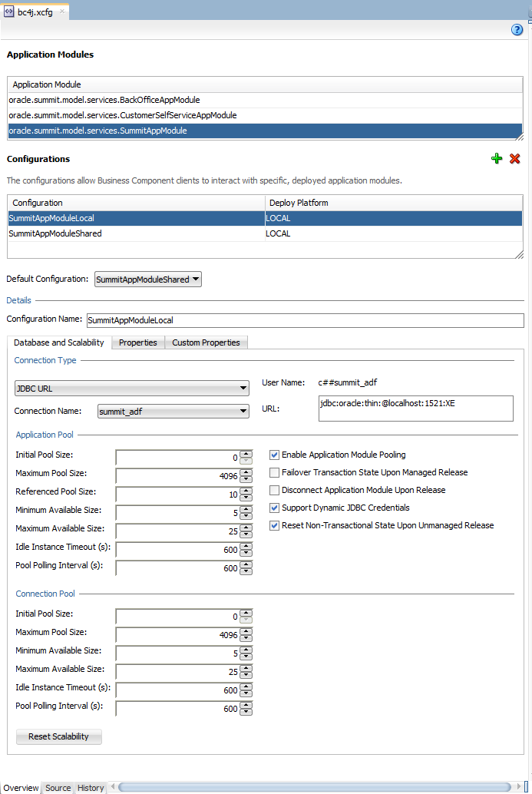532x794 pixels.
Task: Increase Application Pool Maximum Pool Size spinner
Action: click(246, 473)
